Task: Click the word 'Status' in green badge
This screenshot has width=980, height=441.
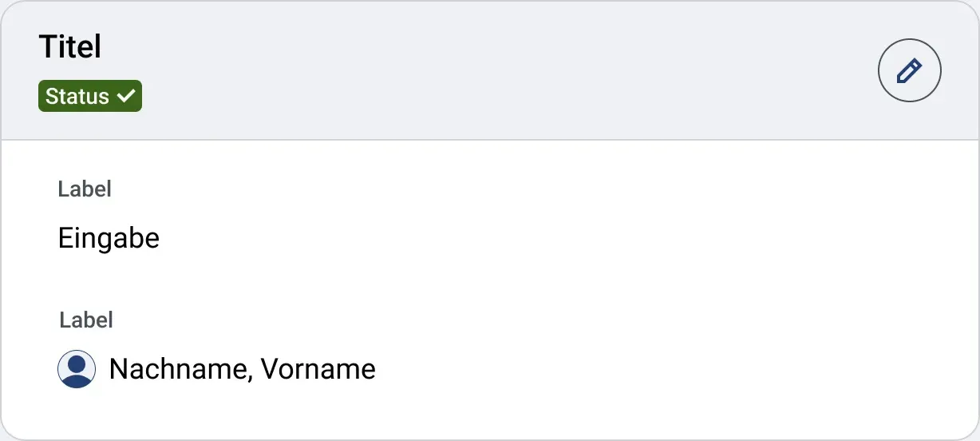Action: point(77,96)
